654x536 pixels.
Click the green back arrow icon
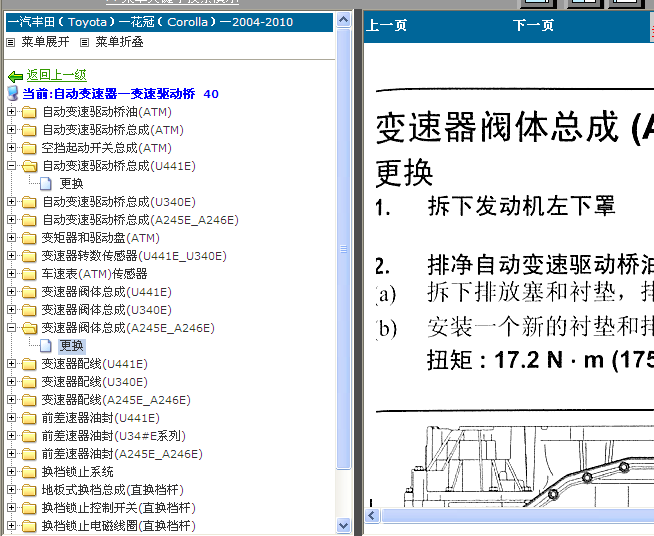click(x=15, y=76)
